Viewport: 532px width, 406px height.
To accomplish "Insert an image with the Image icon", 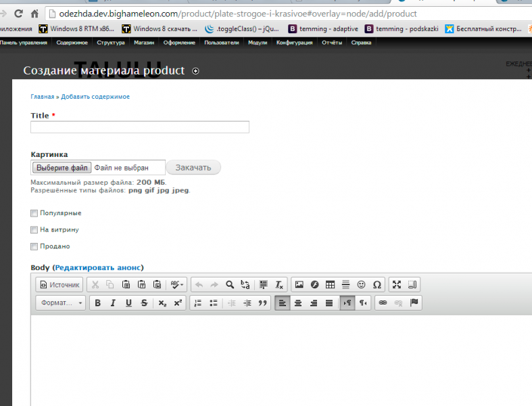I will [299, 285].
